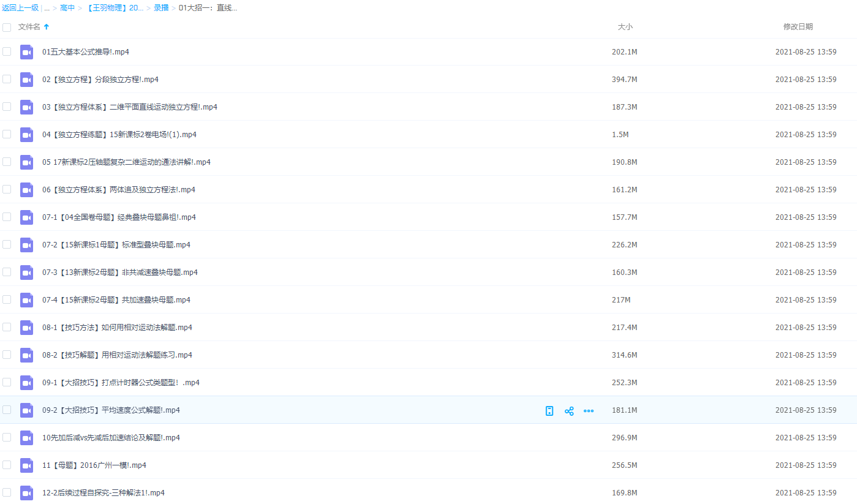Click video icon of 01五大基本公式推导.mp4
Image resolution: width=857 pixels, height=504 pixels.
[x=26, y=52]
